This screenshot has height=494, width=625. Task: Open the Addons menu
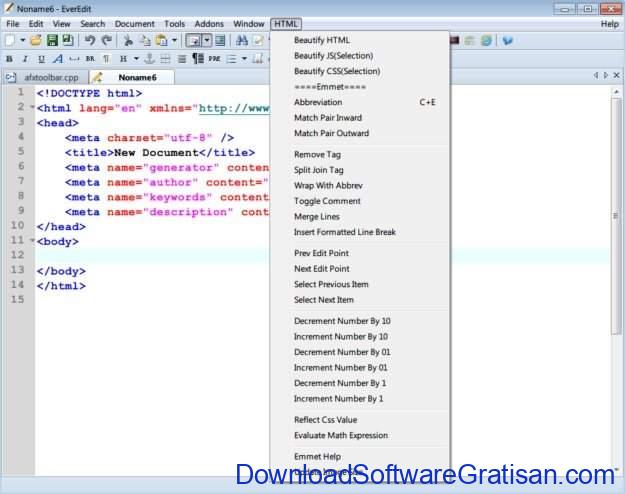(209, 24)
